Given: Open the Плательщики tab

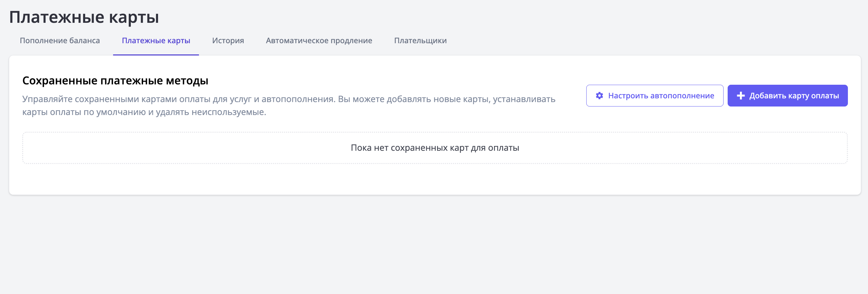Looking at the screenshot, I should point(420,40).
